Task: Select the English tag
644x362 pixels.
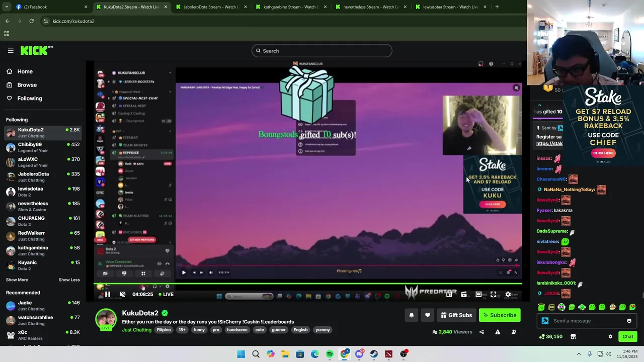Action: 300,330
